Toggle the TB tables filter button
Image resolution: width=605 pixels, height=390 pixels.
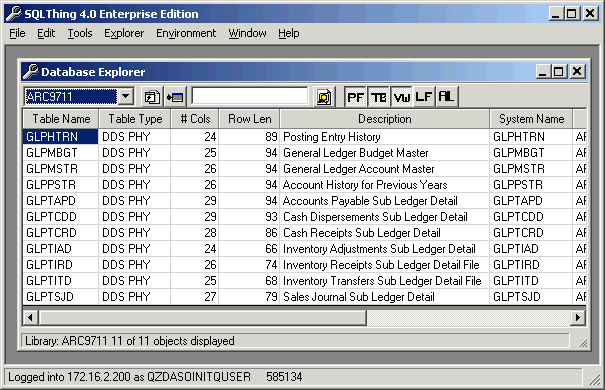(x=379, y=96)
